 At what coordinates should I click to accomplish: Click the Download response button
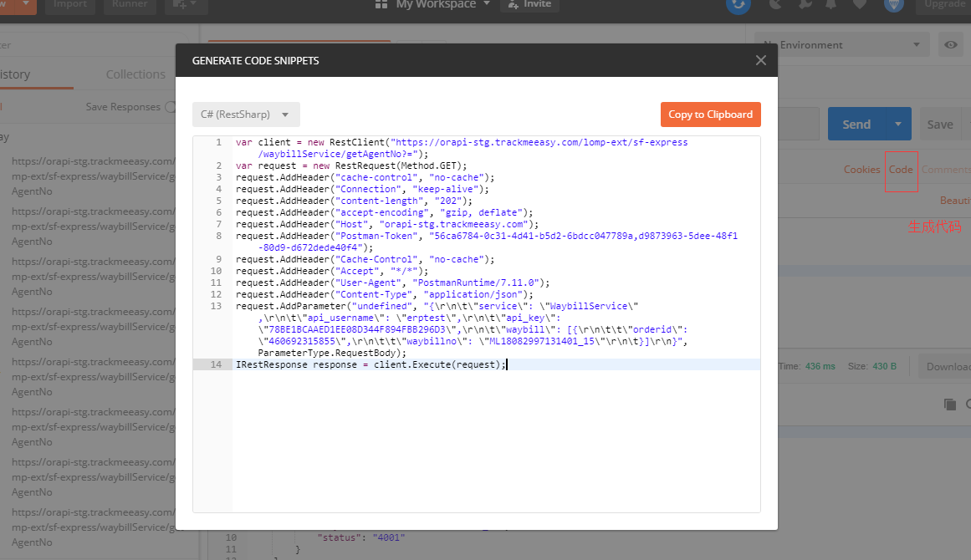pyautogui.click(x=944, y=366)
